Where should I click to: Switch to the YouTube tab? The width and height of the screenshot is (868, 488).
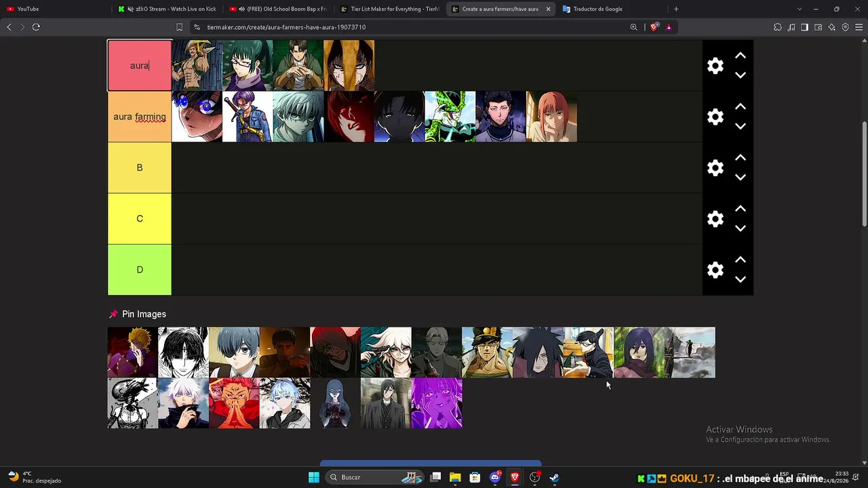54,9
